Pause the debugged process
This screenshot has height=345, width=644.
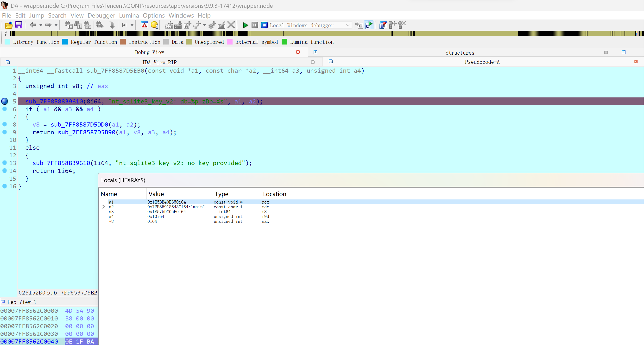pos(254,25)
